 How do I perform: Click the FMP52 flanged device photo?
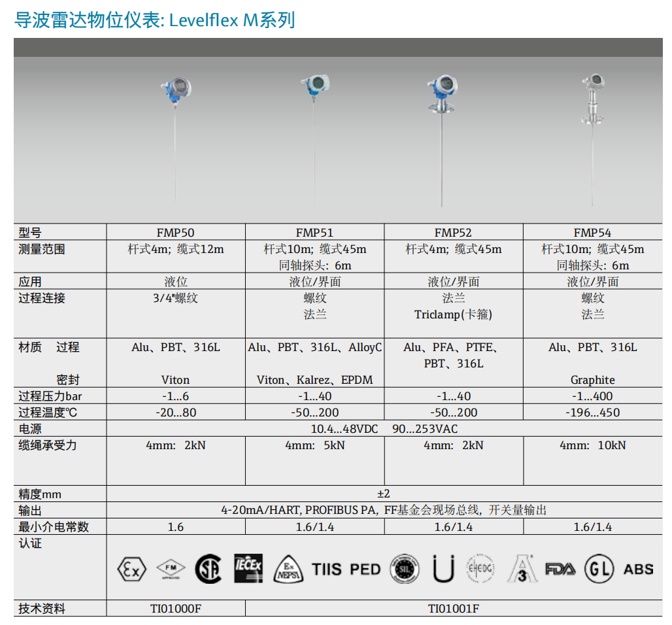443,141
